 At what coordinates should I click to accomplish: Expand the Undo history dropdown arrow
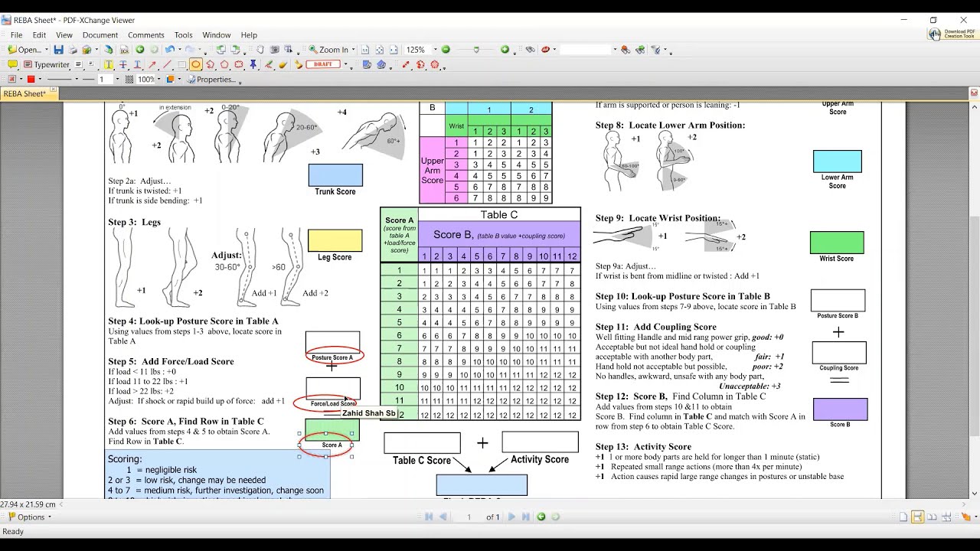[180, 50]
